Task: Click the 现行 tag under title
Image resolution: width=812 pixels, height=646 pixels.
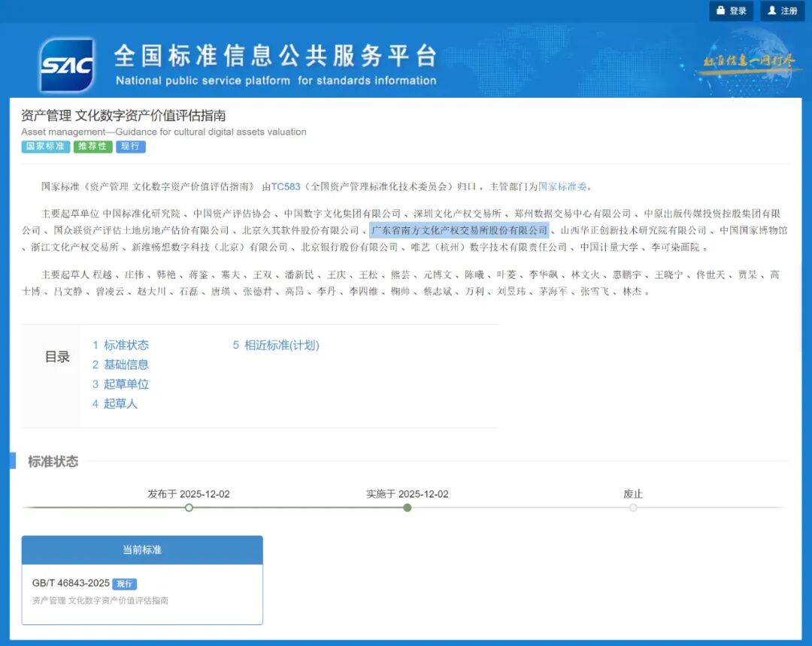Action: pyautogui.click(x=131, y=147)
